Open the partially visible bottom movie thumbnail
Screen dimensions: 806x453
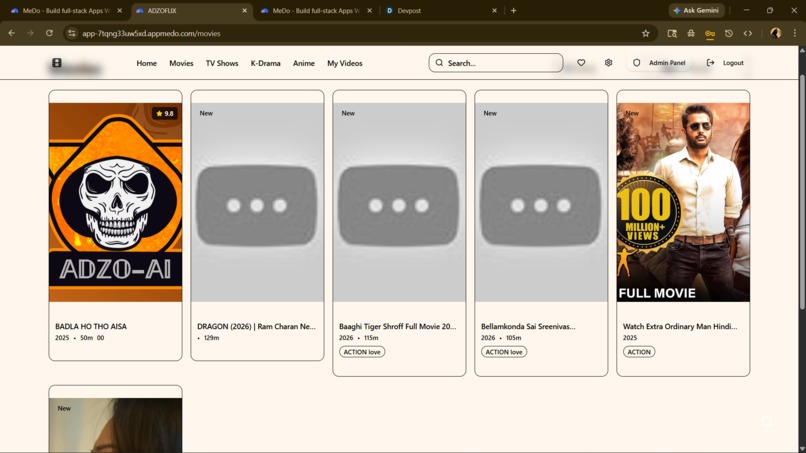pos(116,425)
